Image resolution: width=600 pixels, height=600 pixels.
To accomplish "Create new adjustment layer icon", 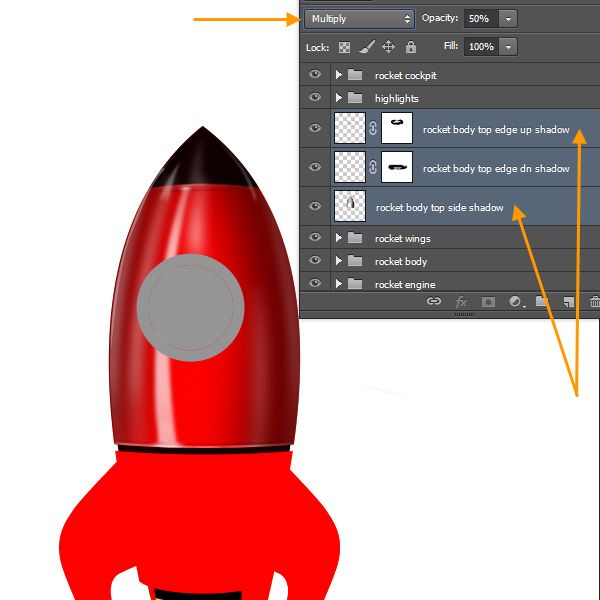I will click(x=515, y=301).
